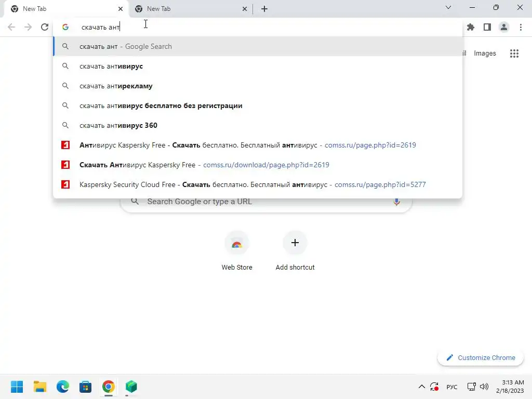Click search icon beside 'скачать антивирус 360'
Viewport: 532px width, 399px height.
pyautogui.click(x=65, y=125)
